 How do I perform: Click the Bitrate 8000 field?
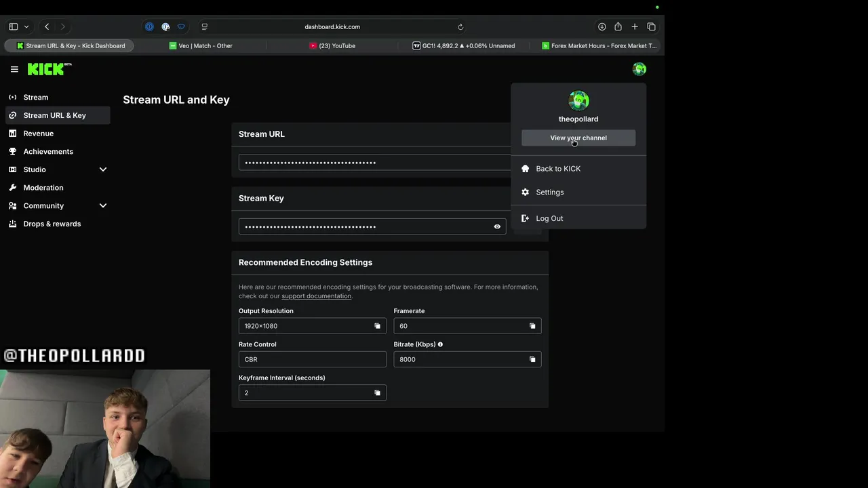coord(467,359)
